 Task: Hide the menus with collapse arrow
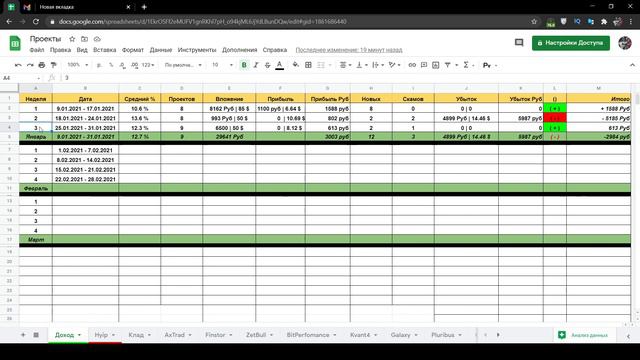click(x=632, y=65)
